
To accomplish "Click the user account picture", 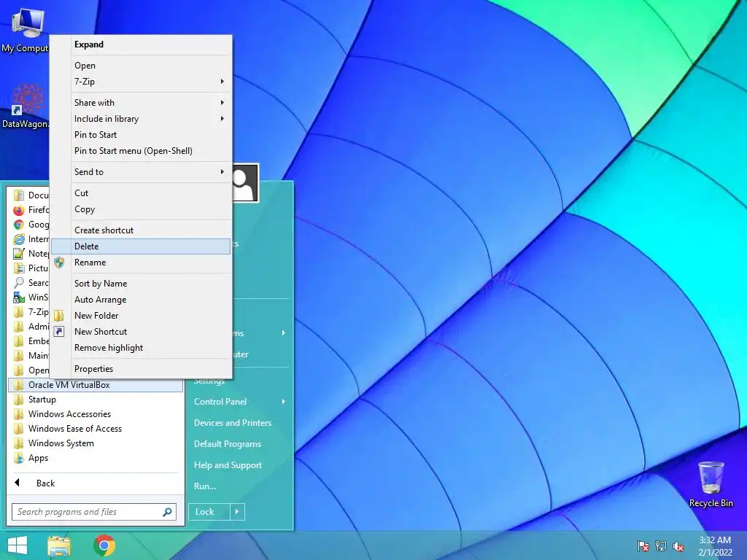I will tap(245, 183).
